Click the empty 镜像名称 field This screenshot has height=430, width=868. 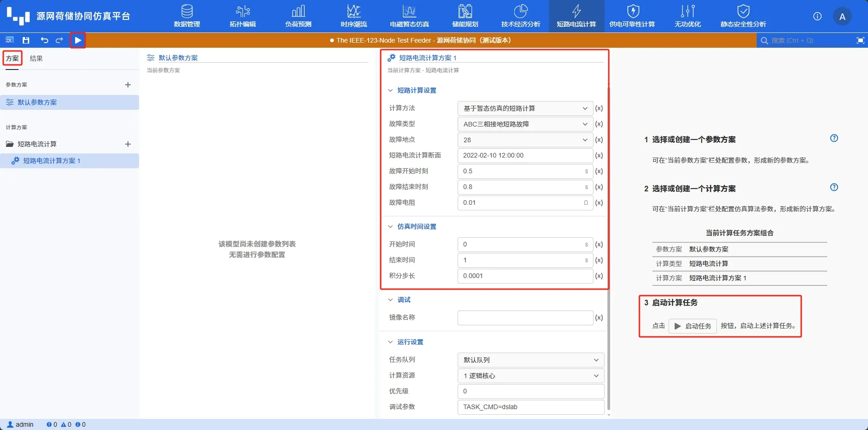coord(525,318)
